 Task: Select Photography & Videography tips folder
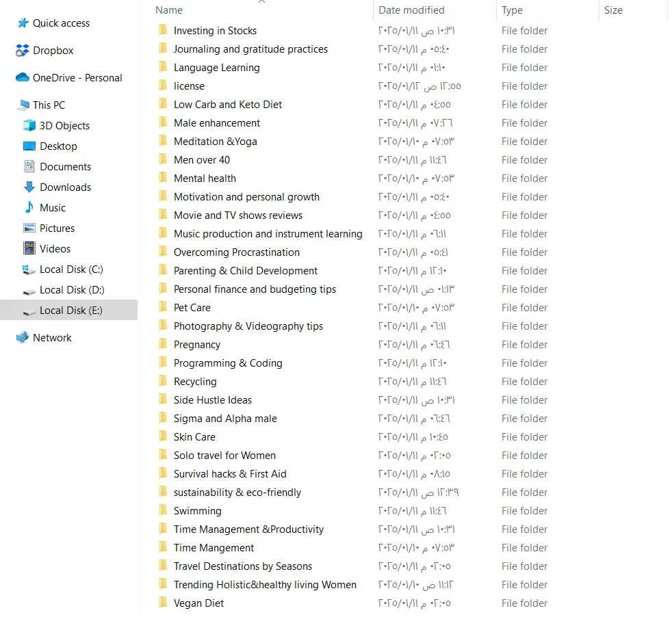coord(248,326)
